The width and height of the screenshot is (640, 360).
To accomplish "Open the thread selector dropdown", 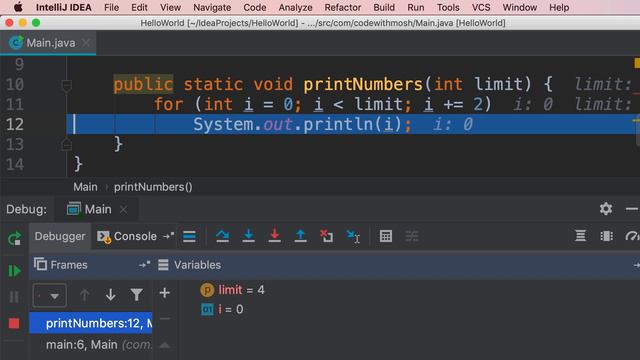I will 49,295.
